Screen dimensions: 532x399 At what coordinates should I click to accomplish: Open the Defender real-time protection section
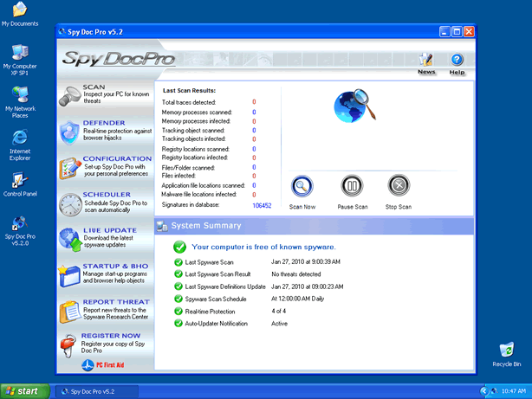tap(104, 131)
